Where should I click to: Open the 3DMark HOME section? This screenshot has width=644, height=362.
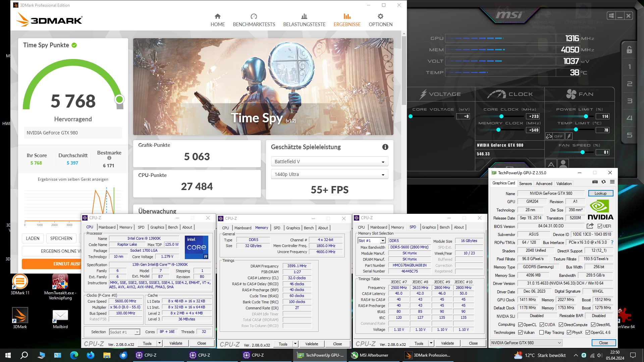point(217,20)
